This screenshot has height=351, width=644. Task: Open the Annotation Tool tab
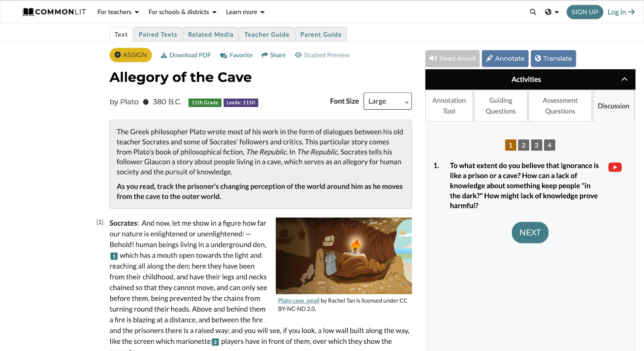click(449, 106)
